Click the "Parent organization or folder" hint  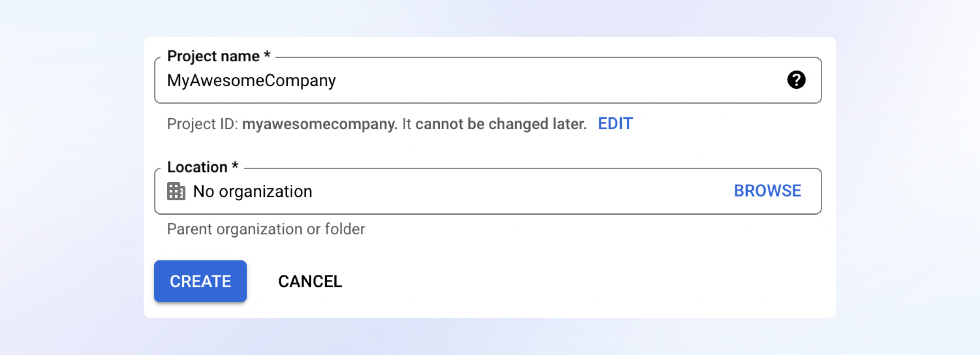tap(266, 229)
